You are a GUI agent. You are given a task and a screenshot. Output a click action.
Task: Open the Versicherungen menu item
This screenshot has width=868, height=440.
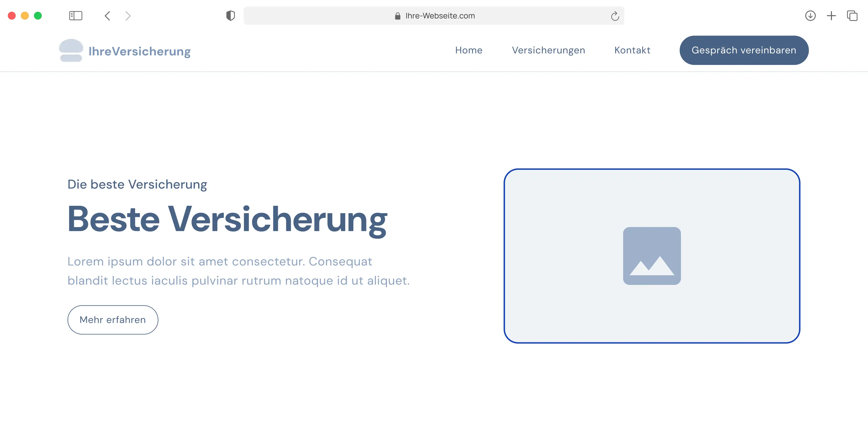pos(548,50)
